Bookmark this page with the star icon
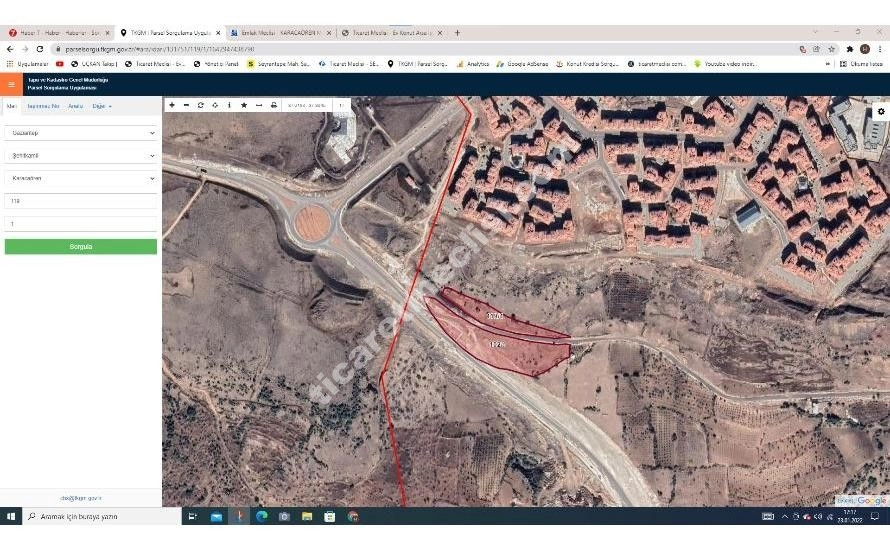Viewport: 890px width, 550px height. coord(832,49)
